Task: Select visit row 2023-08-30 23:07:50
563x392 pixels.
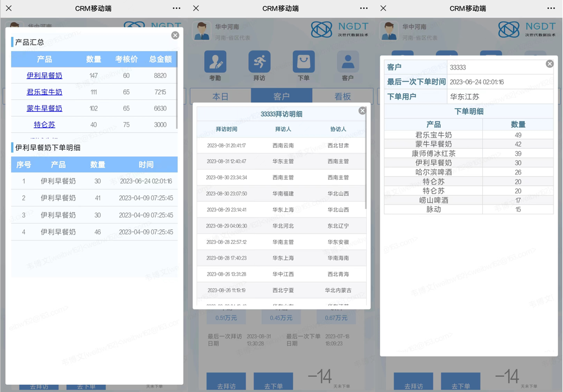Action: [x=281, y=193]
